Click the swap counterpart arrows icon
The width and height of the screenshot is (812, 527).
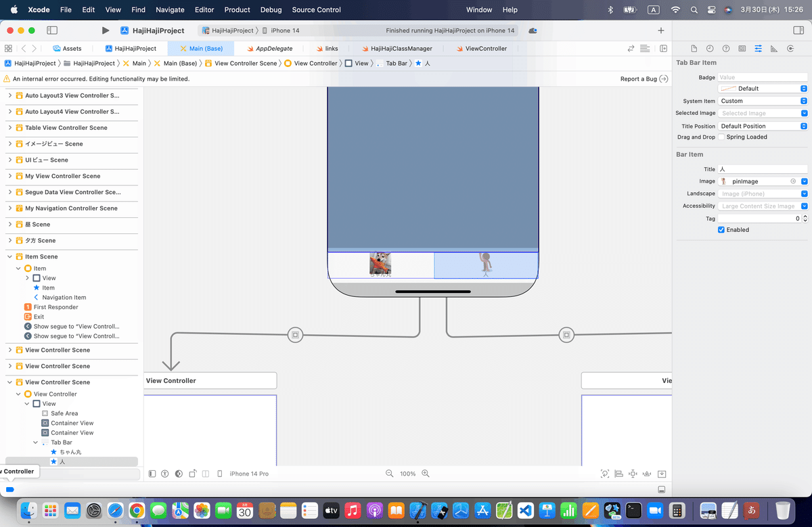[x=631, y=49]
